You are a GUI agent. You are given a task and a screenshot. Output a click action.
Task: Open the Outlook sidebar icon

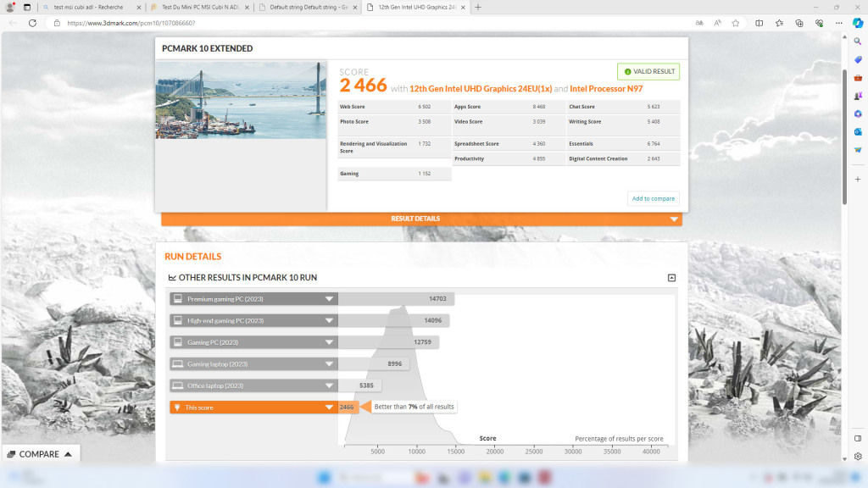coord(858,131)
